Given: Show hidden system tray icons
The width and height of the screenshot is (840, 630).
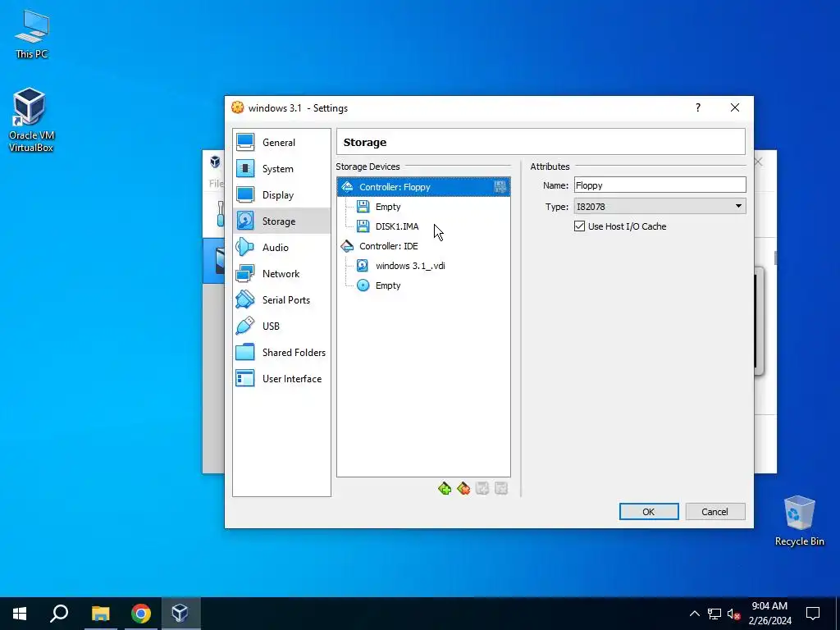Looking at the screenshot, I should click(x=694, y=614).
